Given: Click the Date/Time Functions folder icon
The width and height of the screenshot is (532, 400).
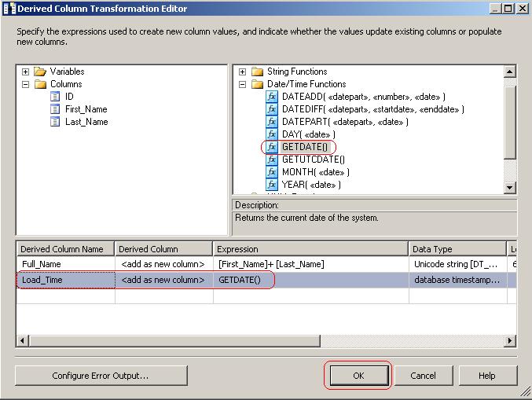Looking at the screenshot, I should click(x=257, y=84).
